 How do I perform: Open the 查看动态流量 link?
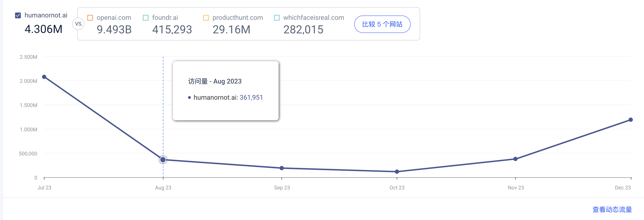[x=612, y=209]
